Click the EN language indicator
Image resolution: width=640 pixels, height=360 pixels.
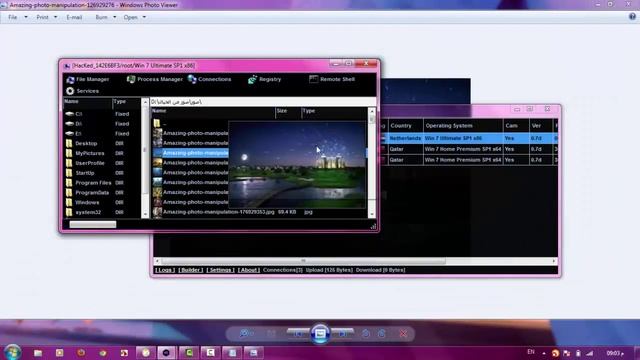[x=531, y=352]
